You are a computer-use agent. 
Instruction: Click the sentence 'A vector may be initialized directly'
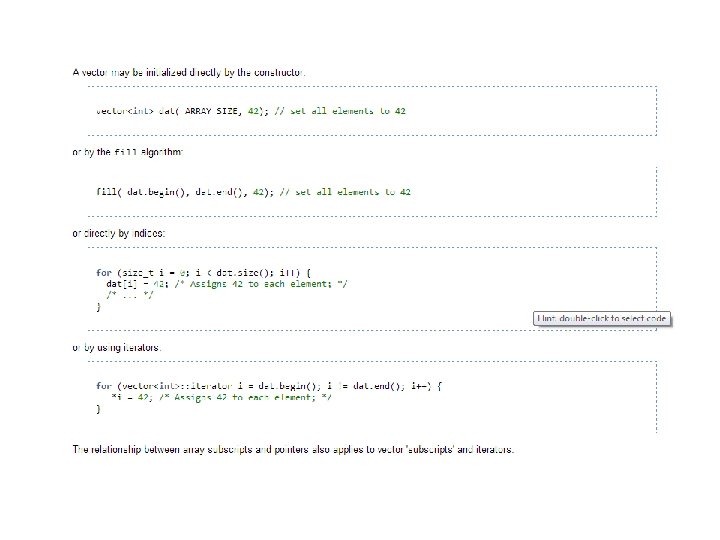tap(189, 73)
